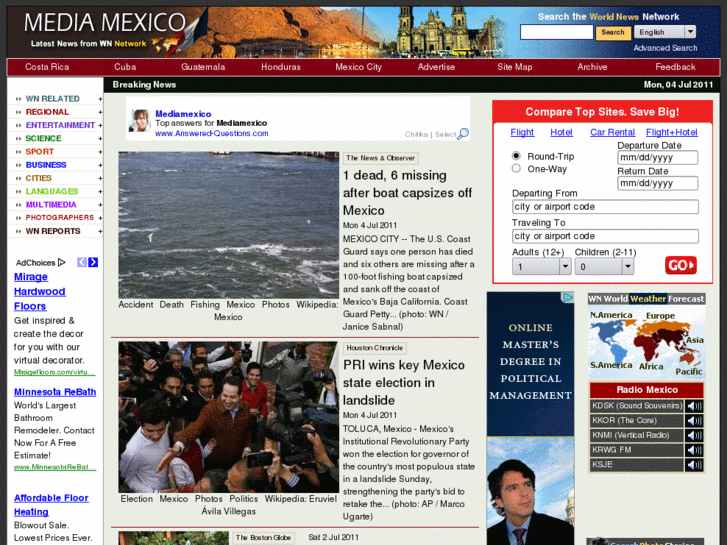Click the AdChoices triangle icon
The height and width of the screenshot is (545, 727).
[62, 263]
